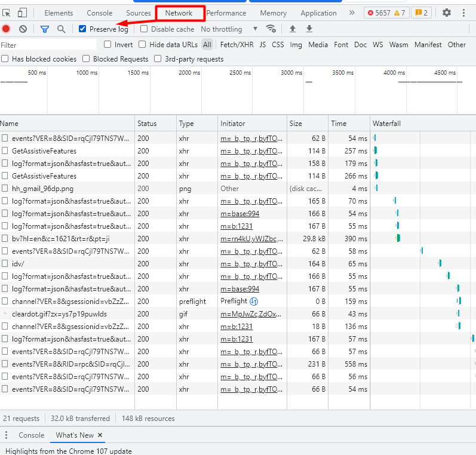Toggle the device toolbar icon
This screenshot has height=455, width=476.
click(22, 13)
